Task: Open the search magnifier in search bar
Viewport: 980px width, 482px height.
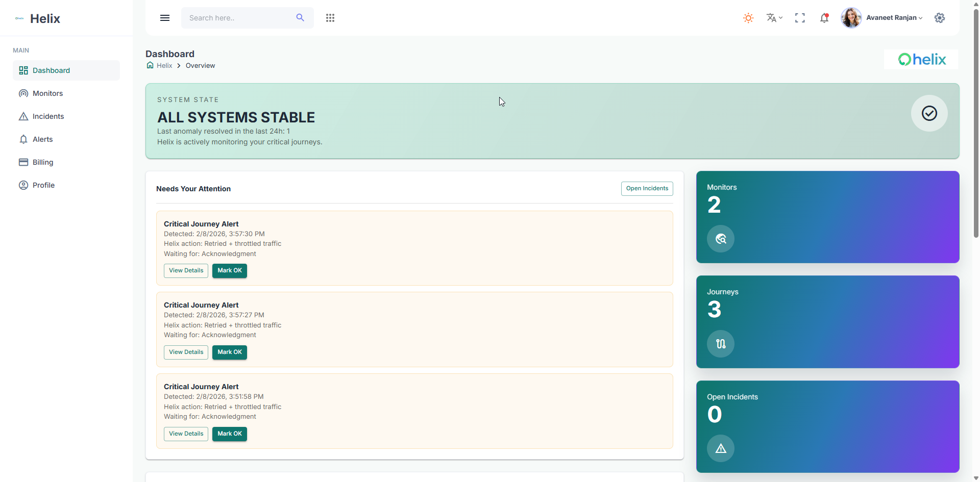Action: coord(300,17)
